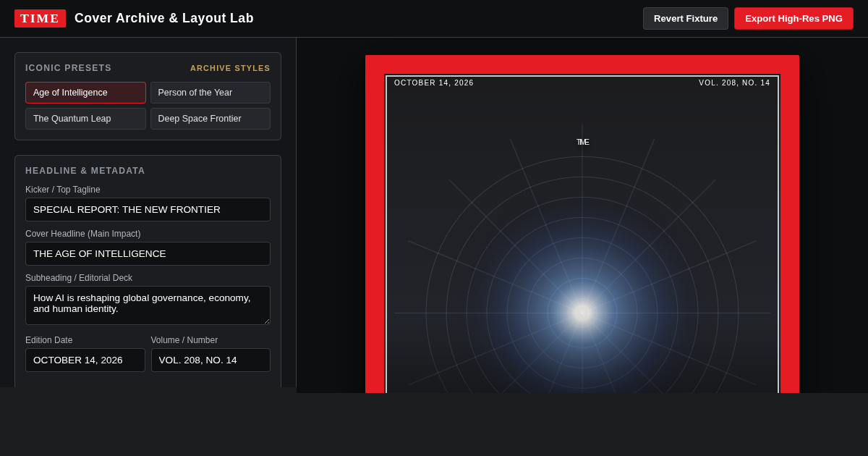The height and width of the screenshot is (456, 868).
Task: Click the HEADLINE & METADATA heading
Action: 85,171
